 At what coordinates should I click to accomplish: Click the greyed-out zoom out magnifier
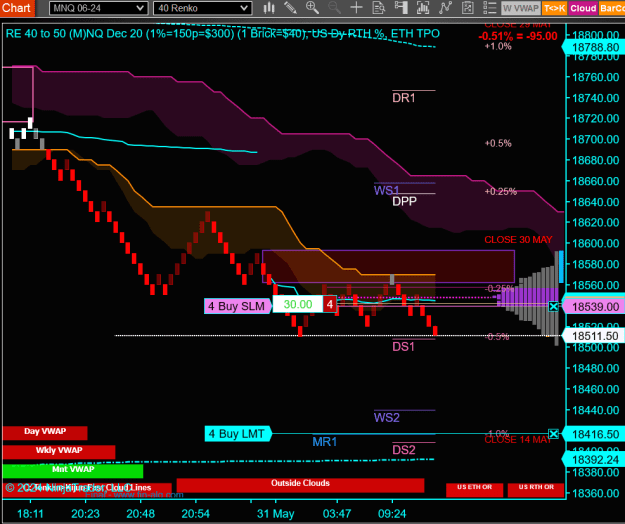[334, 8]
